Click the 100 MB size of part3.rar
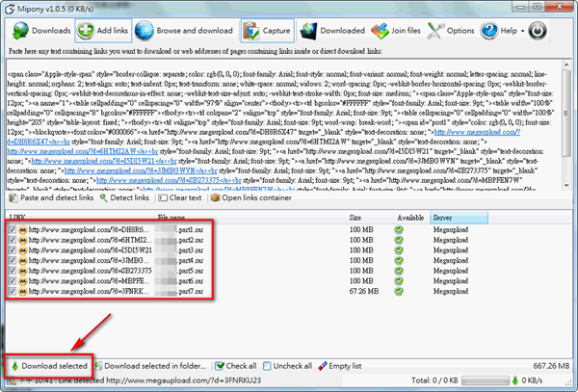Viewport: 578px width, 392px height. [361, 250]
